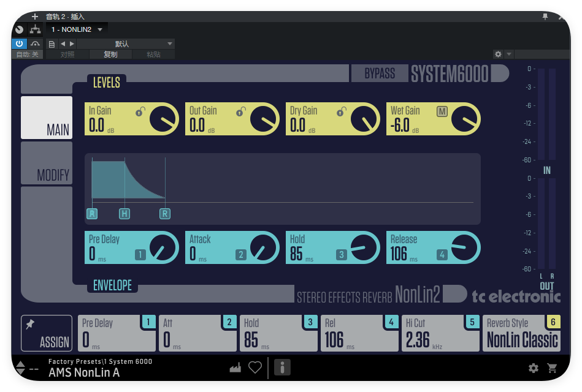Step to the next preset with down arrow
The image size is (582, 392).
pos(21,371)
